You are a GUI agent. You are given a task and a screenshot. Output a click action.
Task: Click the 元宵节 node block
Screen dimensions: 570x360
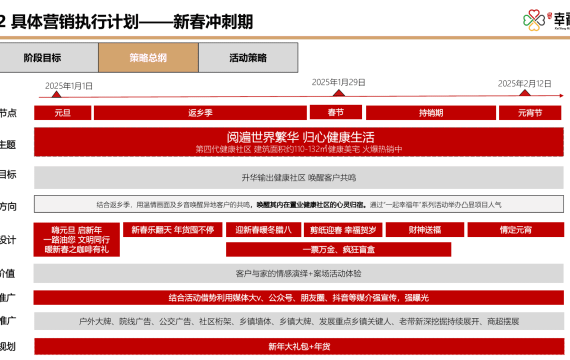point(530,113)
